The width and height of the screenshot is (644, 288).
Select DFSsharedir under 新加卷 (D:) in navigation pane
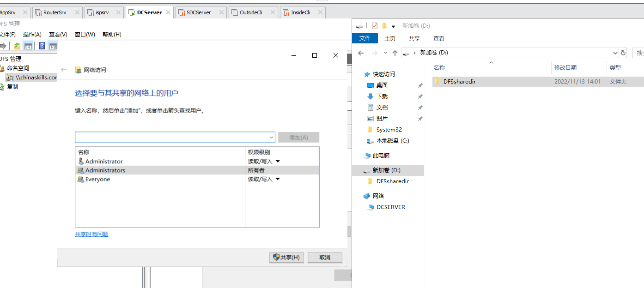392,181
